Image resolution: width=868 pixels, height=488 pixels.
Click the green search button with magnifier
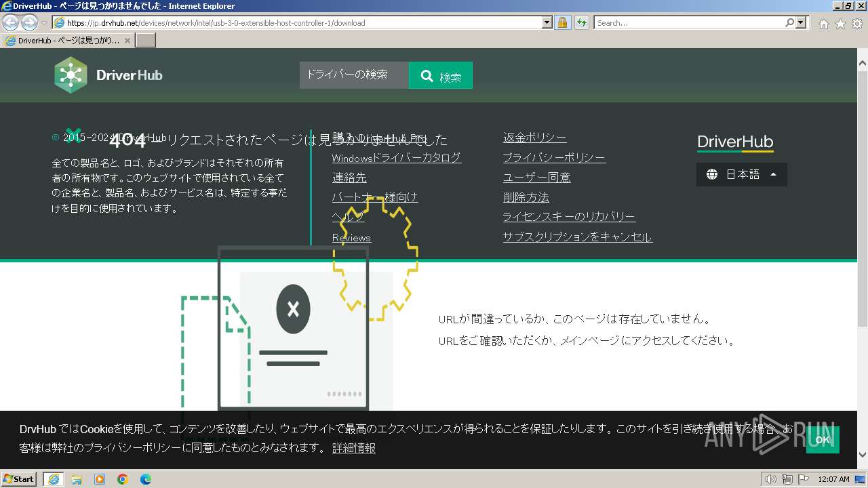tap(441, 76)
